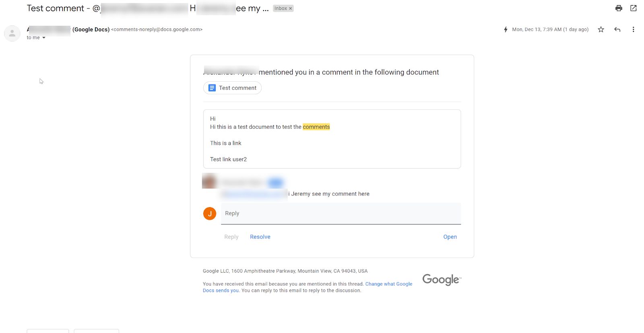The height and width of the screenshot is (333, 644).
Task: Click the sender's profile avatar
Action: (12, 33)
